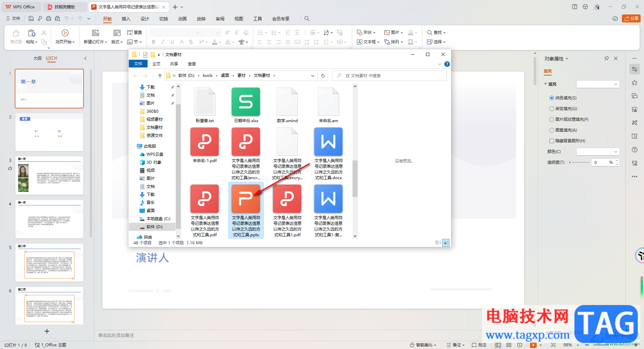This screenshot has width=644, height=349.
Task: Click the search field 在 文档素材 中搜索
Action: [389, 76]
